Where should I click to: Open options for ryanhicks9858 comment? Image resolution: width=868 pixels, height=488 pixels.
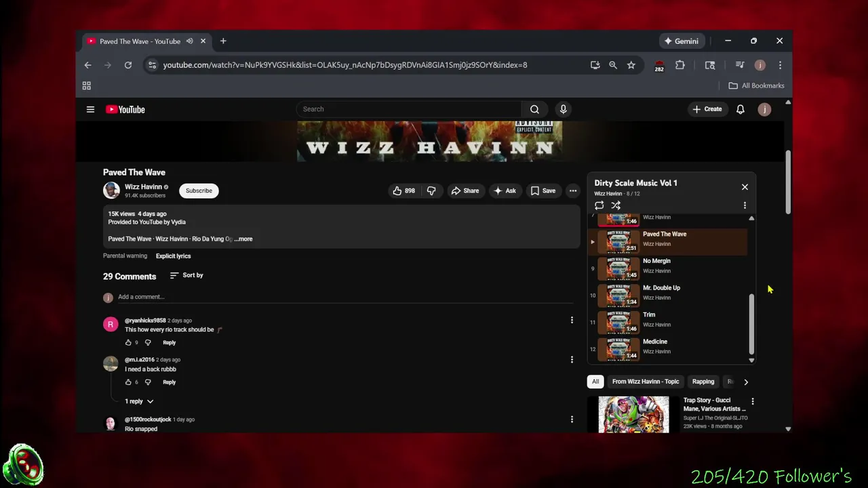[572, 320]
